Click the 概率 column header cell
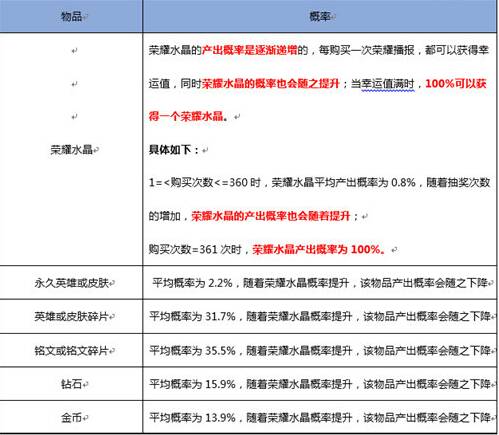 (320, 16)
